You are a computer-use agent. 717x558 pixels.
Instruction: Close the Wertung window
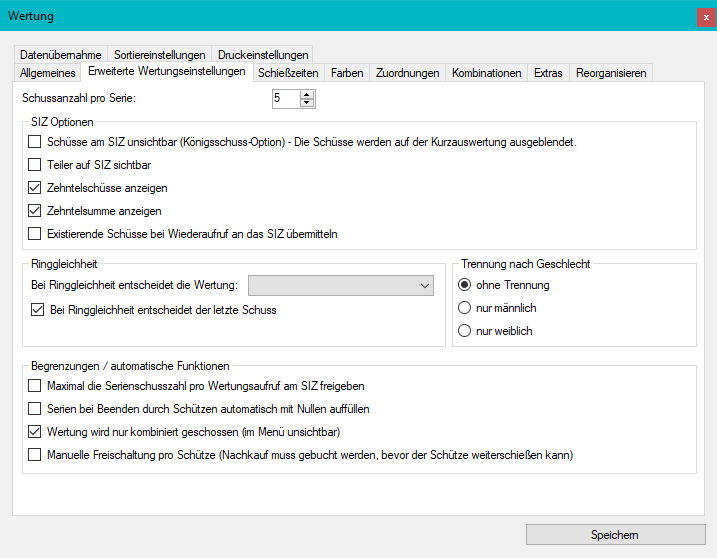click(x=706, y=17)
